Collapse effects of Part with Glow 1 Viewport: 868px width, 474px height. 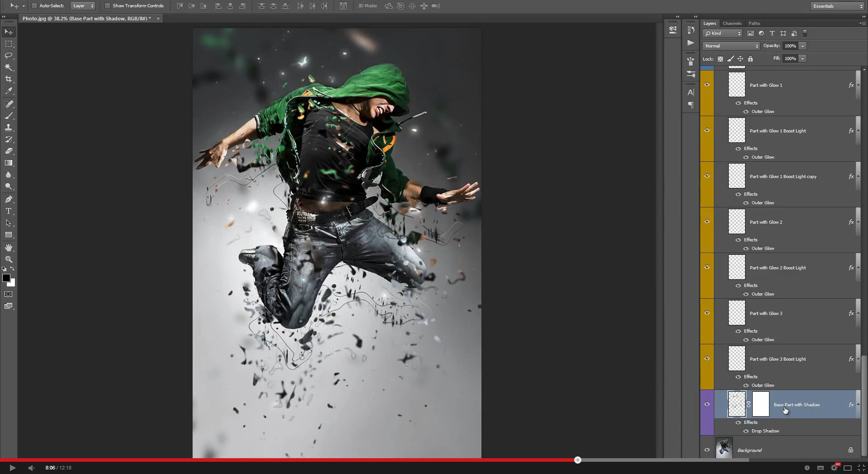tap(858, 85)
